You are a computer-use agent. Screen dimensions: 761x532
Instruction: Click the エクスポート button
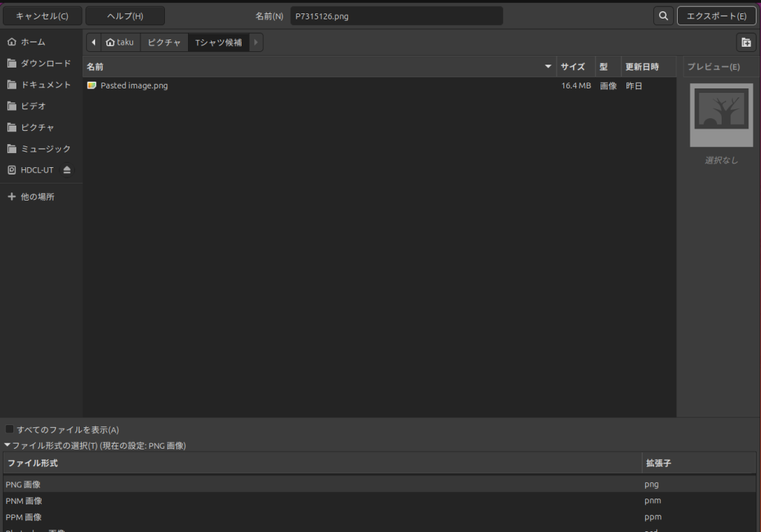tap(716, 16)
